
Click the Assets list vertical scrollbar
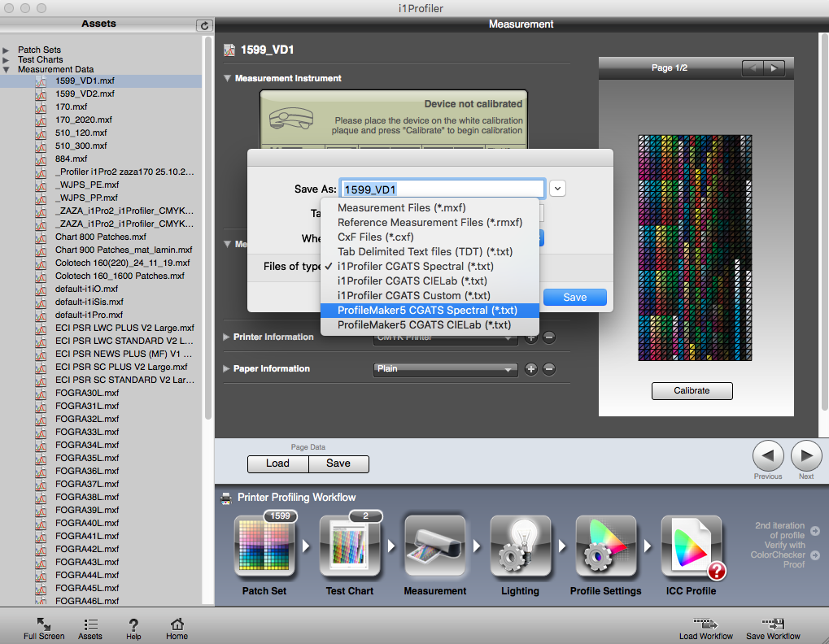click(207, 227)
